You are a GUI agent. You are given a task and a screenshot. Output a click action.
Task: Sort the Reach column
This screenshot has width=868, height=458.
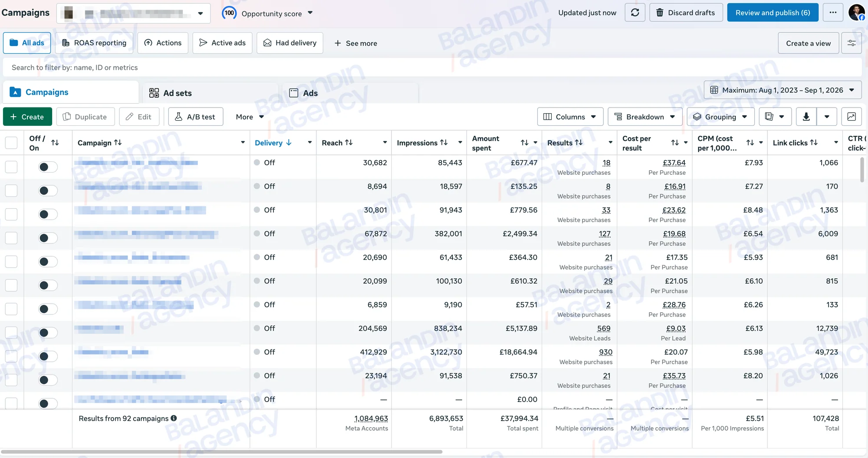(x=349, y=143)
